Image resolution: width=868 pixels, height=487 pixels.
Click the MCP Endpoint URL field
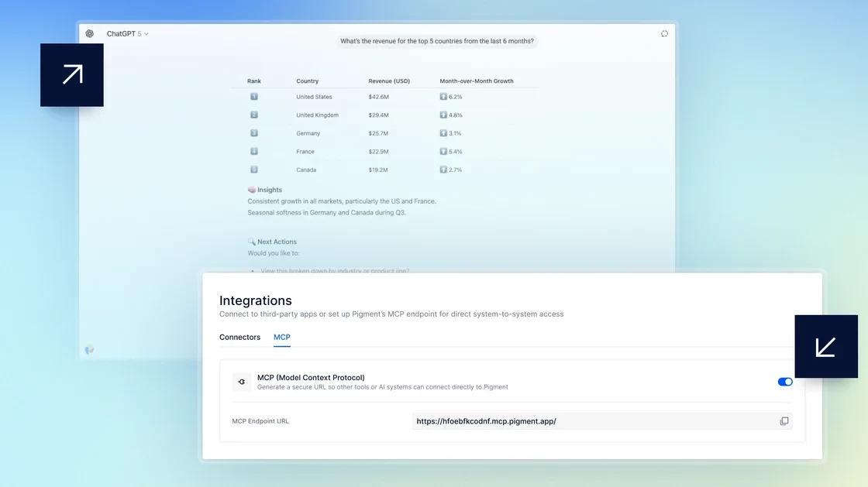pyautogui.click(x=602, y=421)
